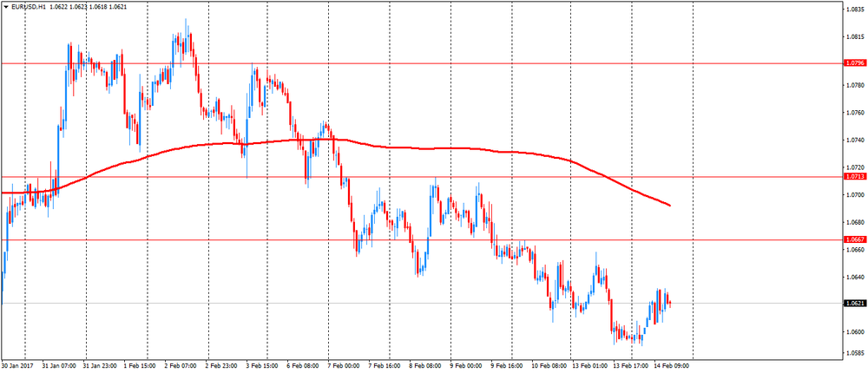868x373 pixels.
Task: Click 1.0600 on the price axis
Action: coord(853,331)
